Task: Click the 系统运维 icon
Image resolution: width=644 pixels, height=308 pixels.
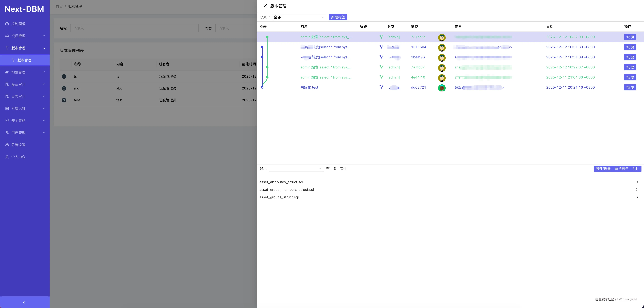Action: 7,108
